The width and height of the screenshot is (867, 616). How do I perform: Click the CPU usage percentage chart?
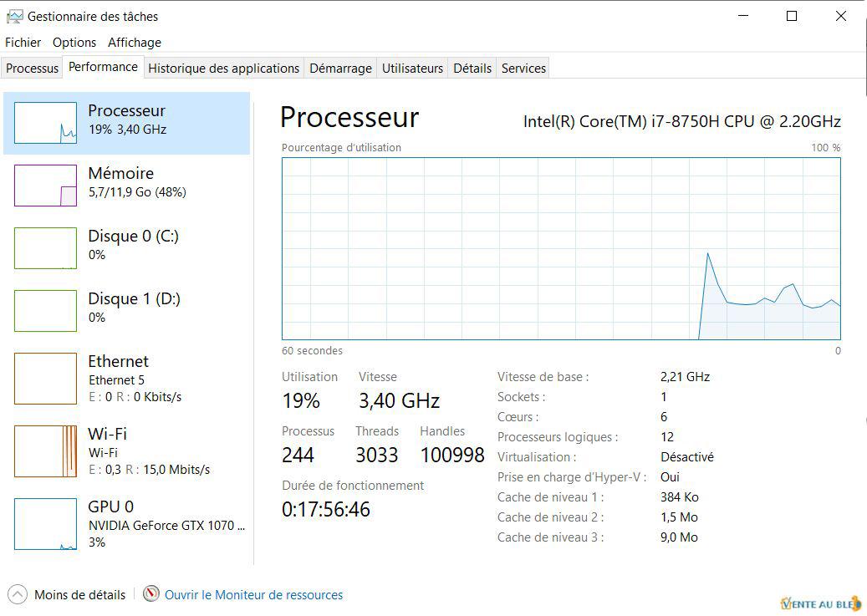pos(561,248)
